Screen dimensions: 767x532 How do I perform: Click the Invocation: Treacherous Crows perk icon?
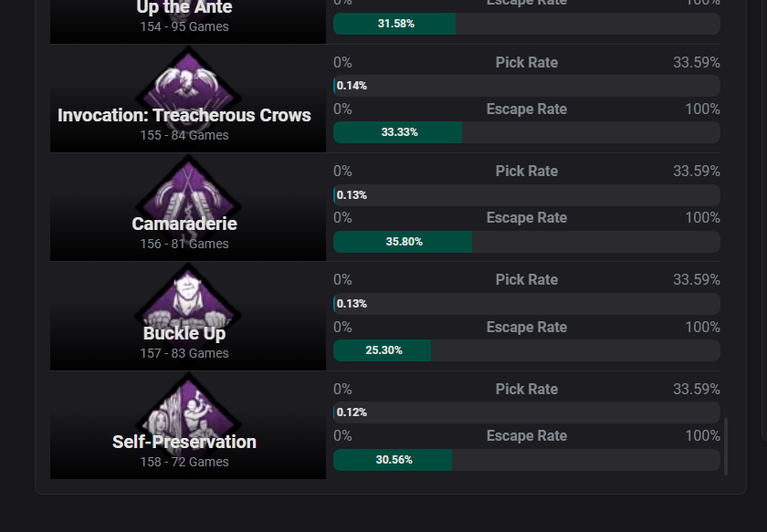pos(188,86)
